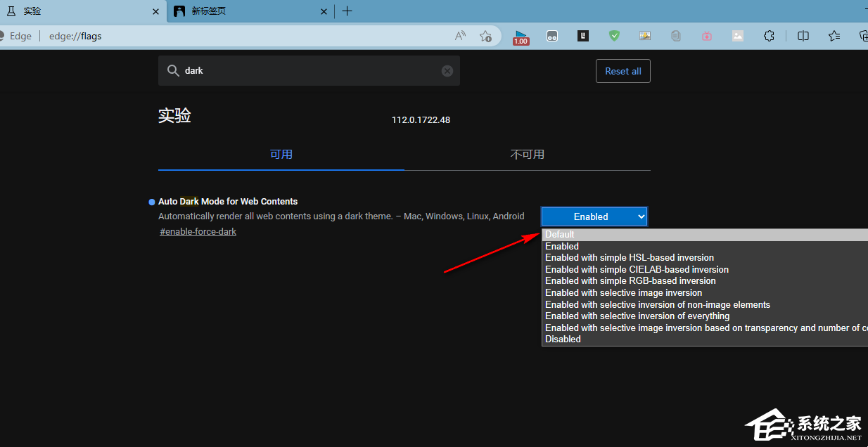The height and width of the screenshot is (447, 868).
Task: Click the extension with red 1.00 badge
Action: point(521,37)
